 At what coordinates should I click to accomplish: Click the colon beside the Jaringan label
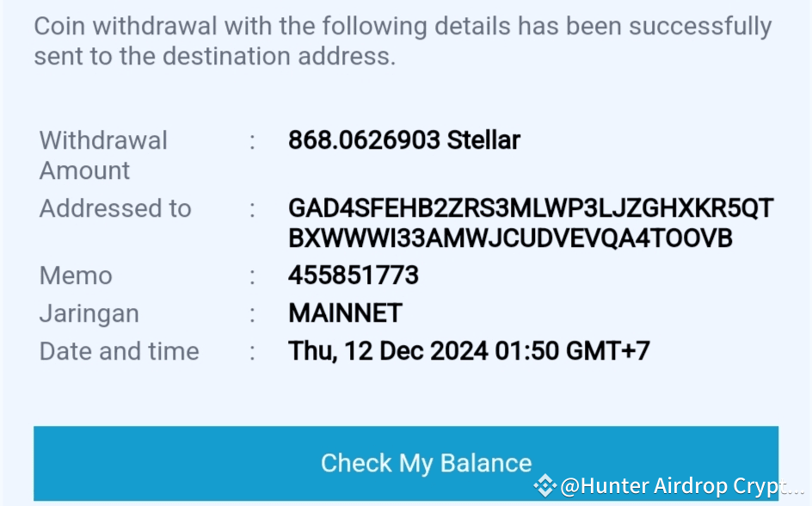coord(252,313)
